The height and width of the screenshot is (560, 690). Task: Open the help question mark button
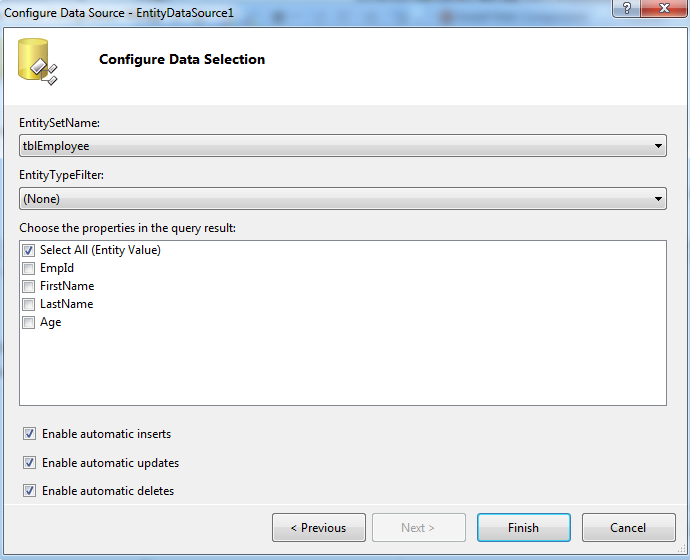tap(627, 8)
